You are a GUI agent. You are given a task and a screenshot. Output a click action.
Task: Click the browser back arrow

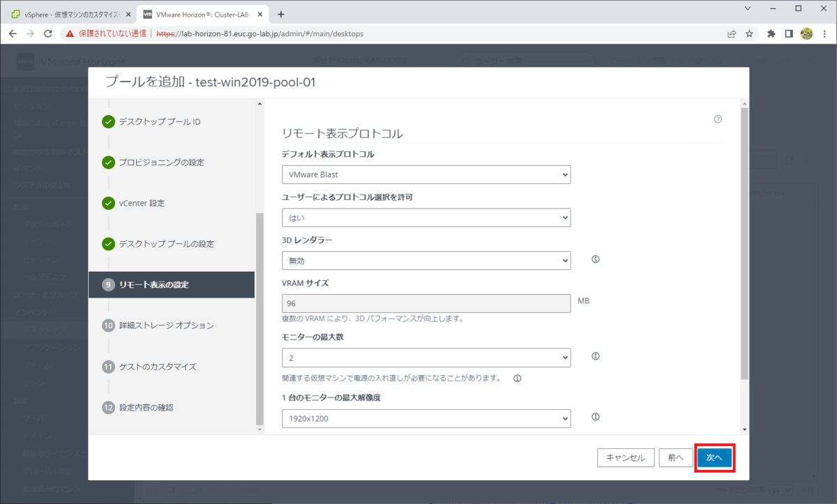tap(13, 33)
